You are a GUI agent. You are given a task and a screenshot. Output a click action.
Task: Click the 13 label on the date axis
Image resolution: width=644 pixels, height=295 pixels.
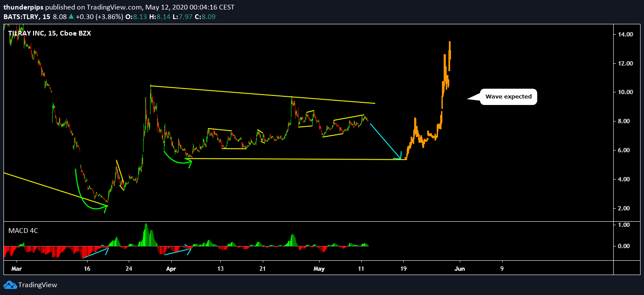[x=220, y=269]
